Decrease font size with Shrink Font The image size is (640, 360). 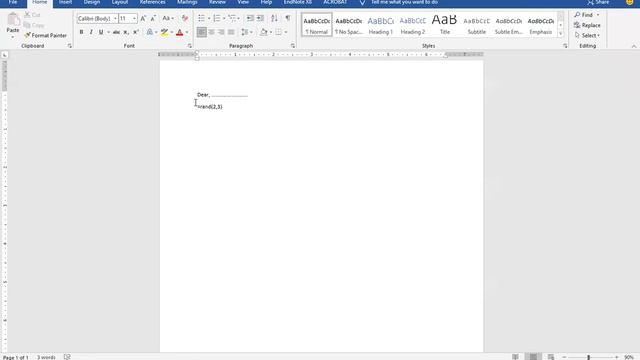coord(153,18)
